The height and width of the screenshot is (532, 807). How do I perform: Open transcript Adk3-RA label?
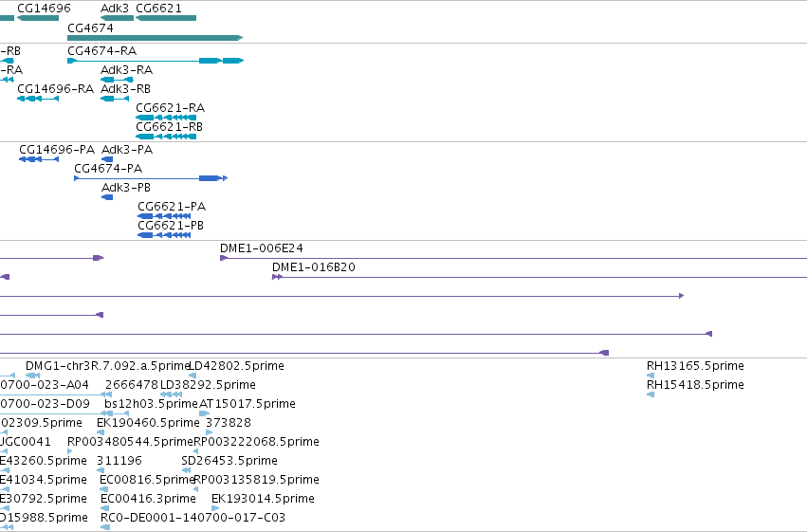(127, 70)
